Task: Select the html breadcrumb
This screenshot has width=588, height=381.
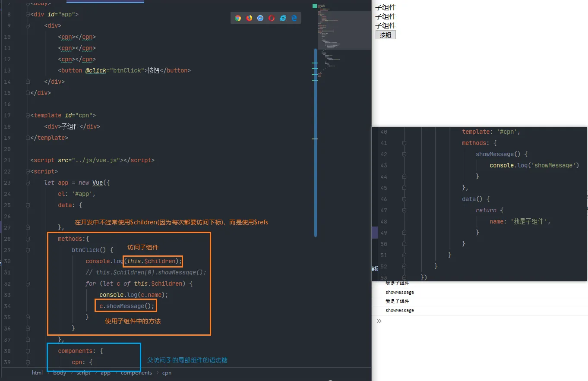Action: (38, 373)
